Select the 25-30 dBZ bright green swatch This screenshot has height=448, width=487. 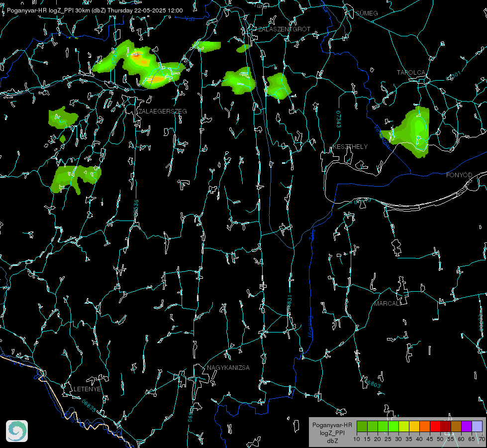click(x=393, y=426)
